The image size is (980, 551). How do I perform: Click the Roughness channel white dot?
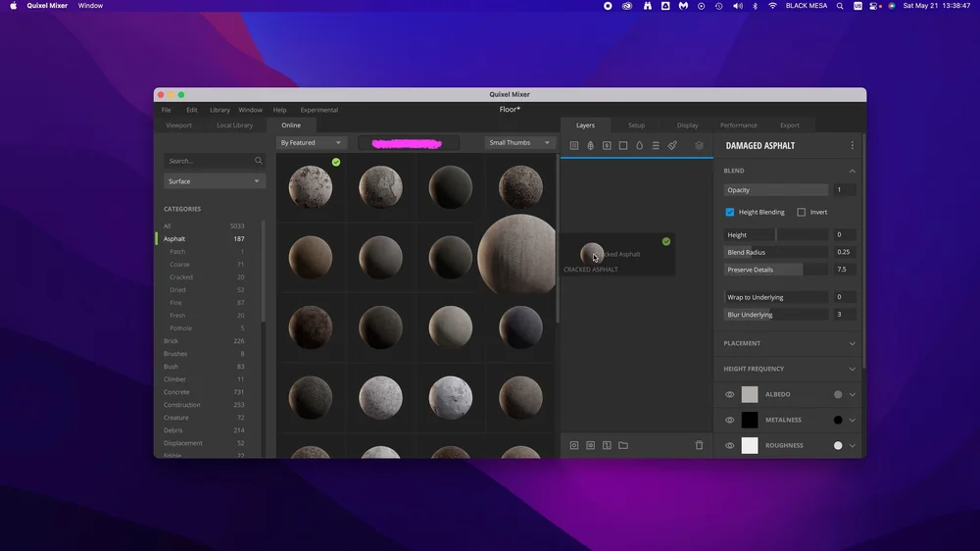click(838, 446)
